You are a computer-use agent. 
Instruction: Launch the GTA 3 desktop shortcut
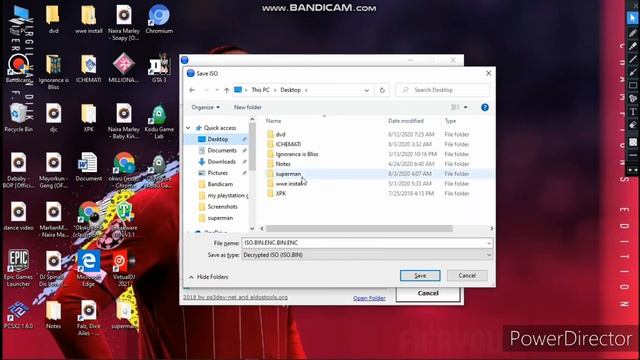(x=159, y=69)
